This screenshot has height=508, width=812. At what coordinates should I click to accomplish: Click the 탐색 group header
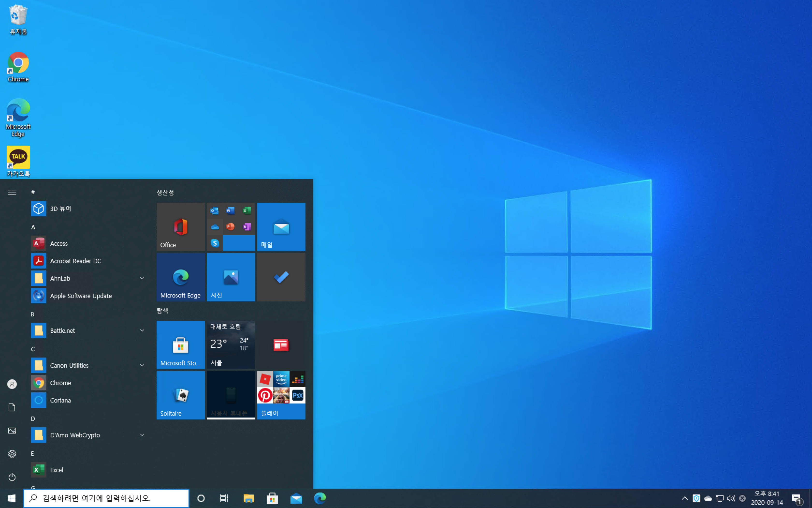pos(162,310)
